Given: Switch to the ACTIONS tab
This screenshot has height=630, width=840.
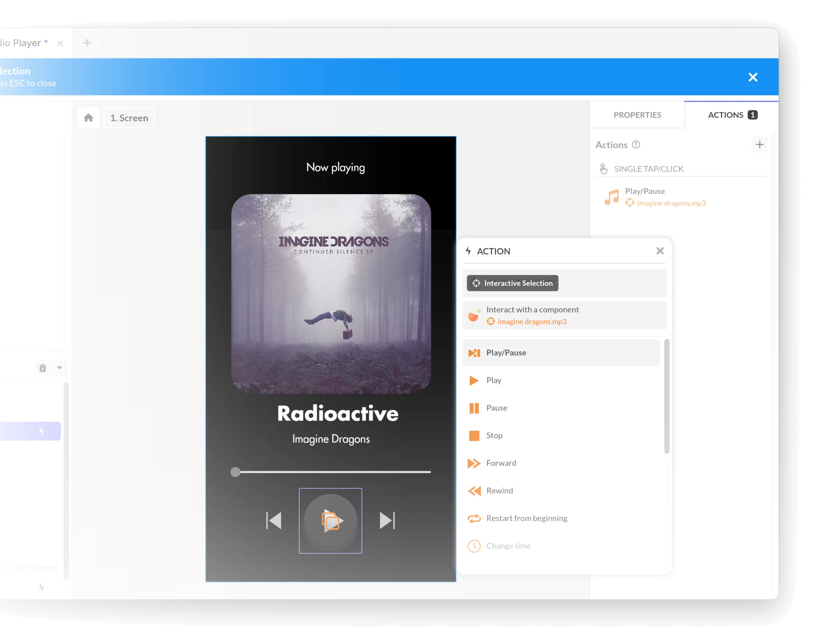Looking at the screenshot, I should [732, 115].
